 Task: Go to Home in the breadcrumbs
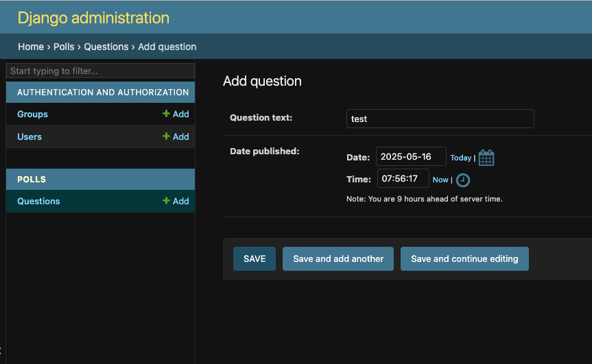31,47
